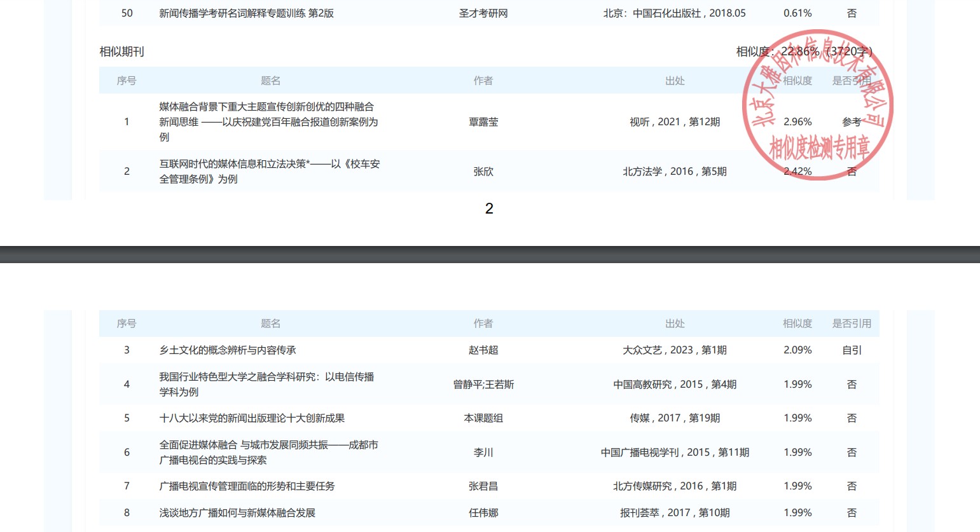Screen dimensions: 980x532
Task: Select the author cell 曾静平;王若斯
Action: click(483, 385)
